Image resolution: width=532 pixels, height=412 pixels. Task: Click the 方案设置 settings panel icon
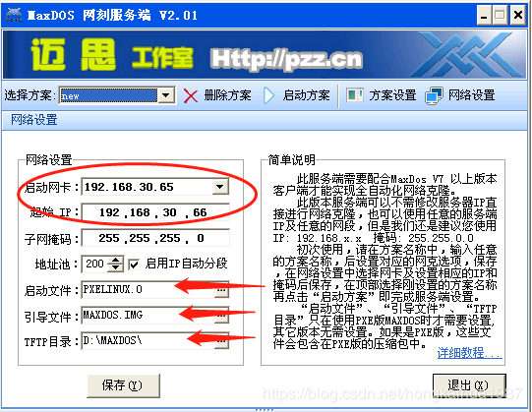[x=355, y=95]
